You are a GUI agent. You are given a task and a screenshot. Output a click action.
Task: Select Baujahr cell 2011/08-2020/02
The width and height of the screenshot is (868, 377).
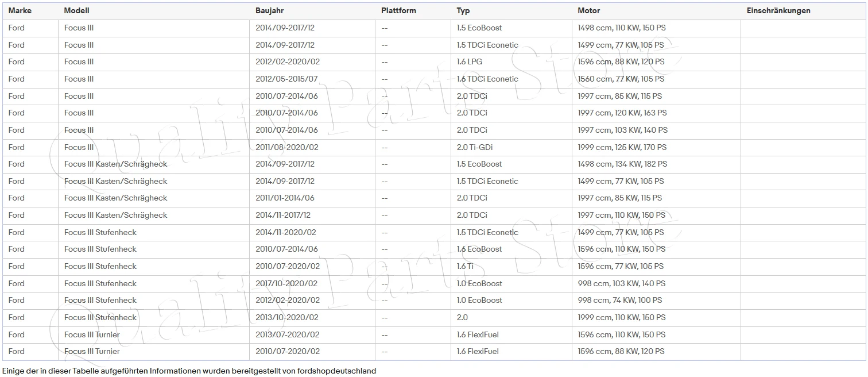(x=312, y=147)
